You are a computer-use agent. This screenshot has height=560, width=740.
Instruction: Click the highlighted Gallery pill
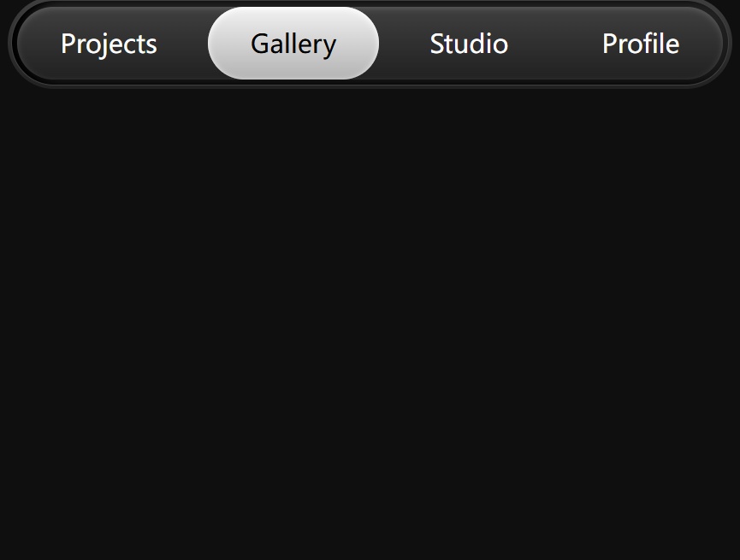coord(293,44)
